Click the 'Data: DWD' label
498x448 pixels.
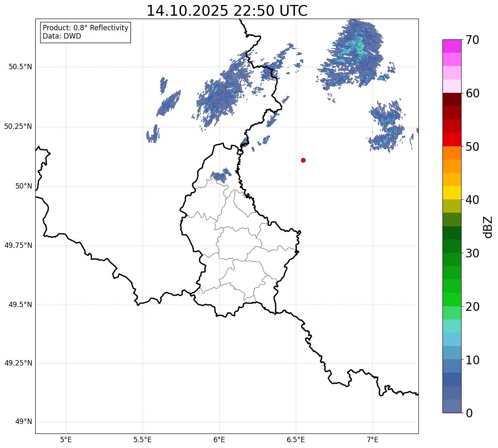point(62,36)
